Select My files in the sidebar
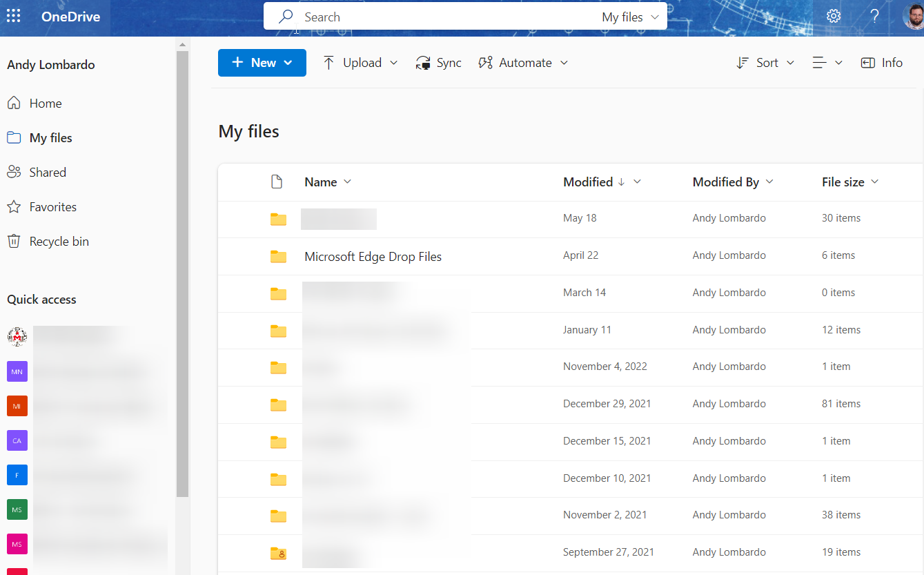The width and height of the screenshot is (924, 575). coord(51,138)
